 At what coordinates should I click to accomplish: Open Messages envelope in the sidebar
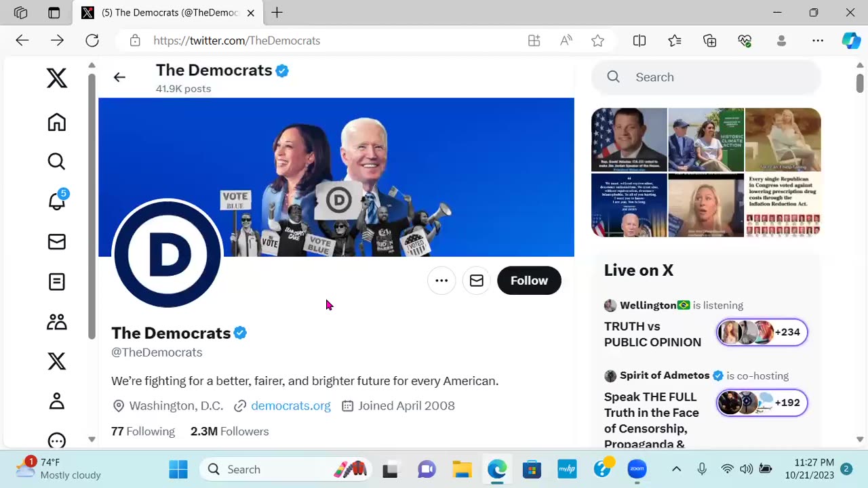57,242
